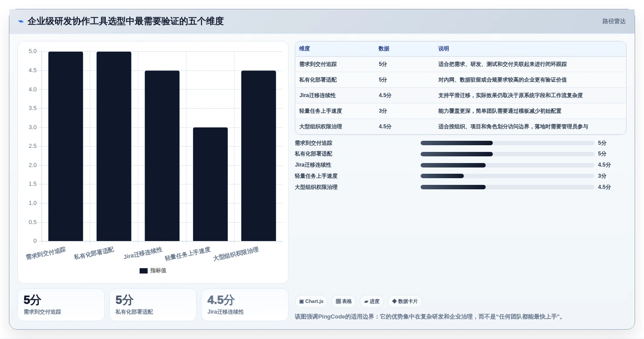Image resolution: width=644 pixels, height=339 pixels.
Task: Click the 需求到交付追踪 x-axis label
Action: tap(45, 253)
